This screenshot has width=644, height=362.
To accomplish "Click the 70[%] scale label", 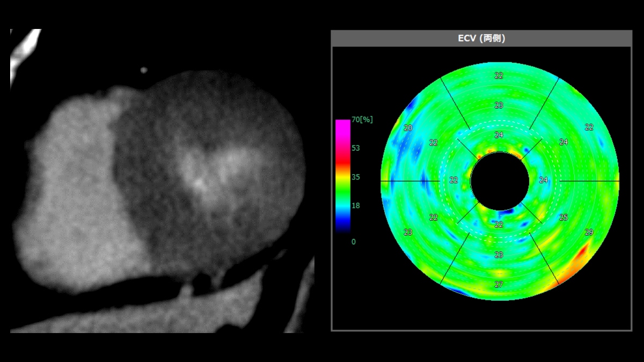I will tap(361, 120).
